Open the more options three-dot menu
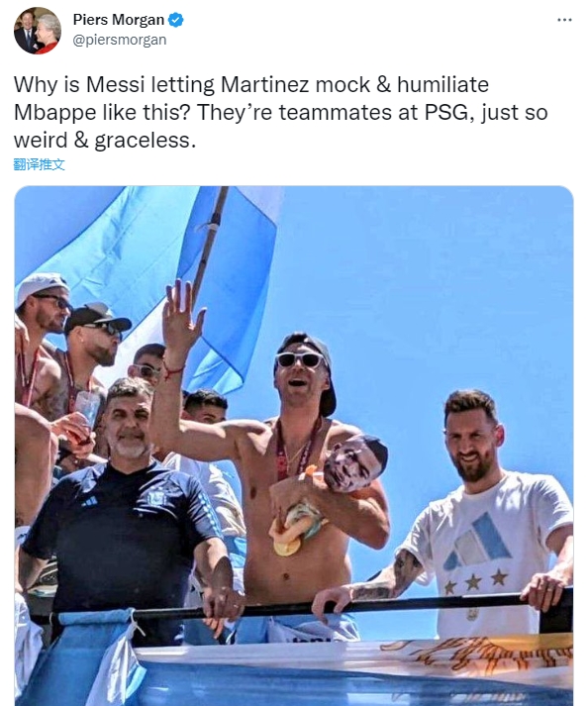The image size is (588, 706). coord(564,20)
